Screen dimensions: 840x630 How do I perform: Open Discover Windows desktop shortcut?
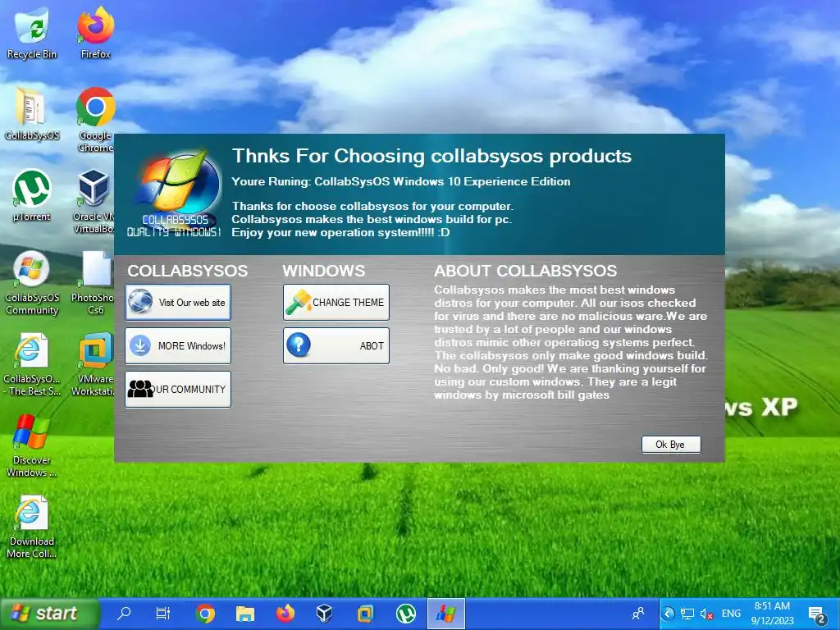coord(32,445)
